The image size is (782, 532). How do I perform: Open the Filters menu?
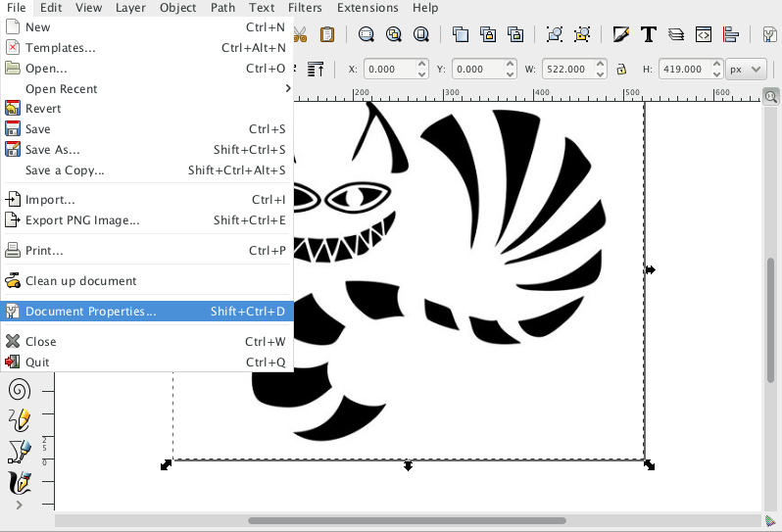(x=305, y=8)
